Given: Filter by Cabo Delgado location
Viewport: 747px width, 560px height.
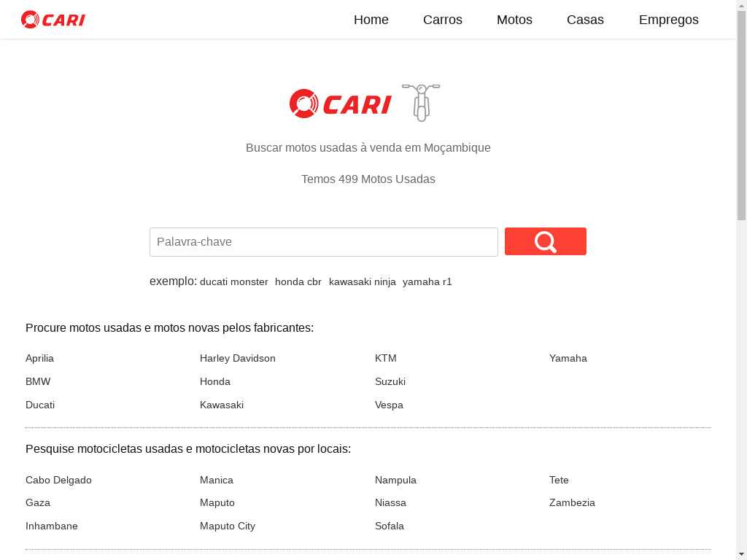Looking at the screenshot, I should tap(58, 480).
